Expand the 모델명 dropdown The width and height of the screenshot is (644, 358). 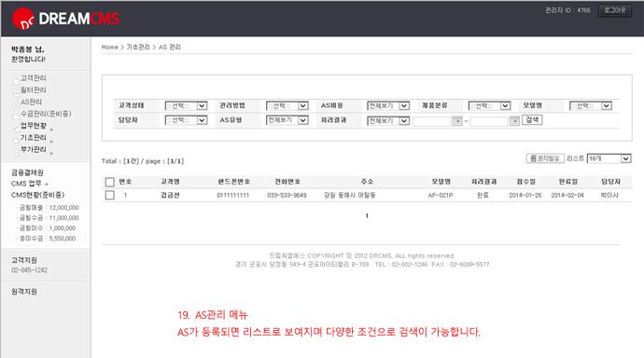point(591,105)
